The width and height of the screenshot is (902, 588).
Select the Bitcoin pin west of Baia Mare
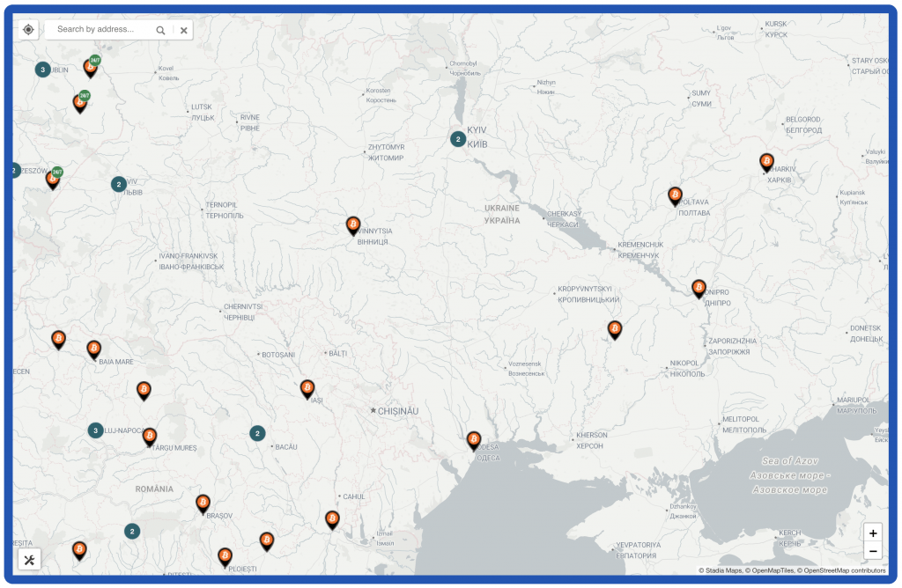[x=58, y=340]
